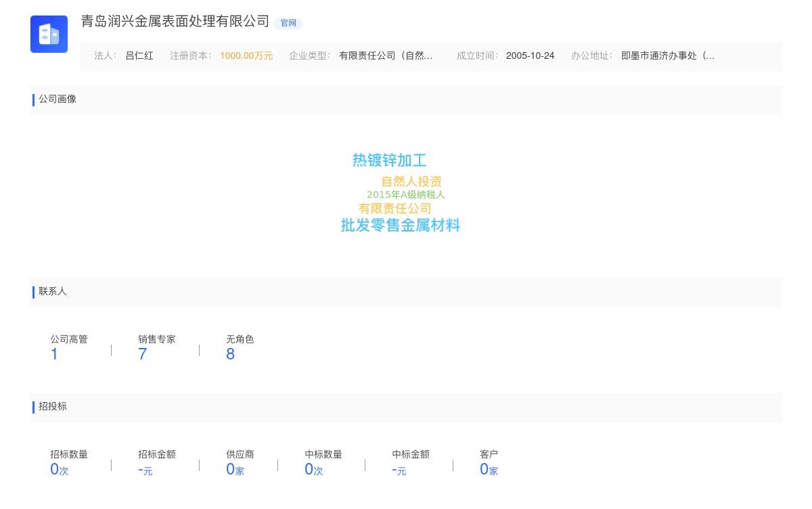Click the 企业类型 label
Viewport: 812px width, 509px height.
310,56
